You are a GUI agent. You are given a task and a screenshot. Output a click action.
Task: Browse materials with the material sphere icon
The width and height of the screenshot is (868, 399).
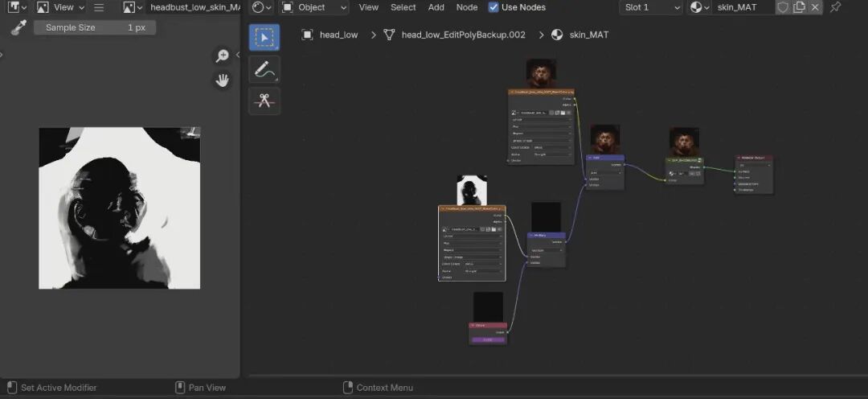click(700, 7)
